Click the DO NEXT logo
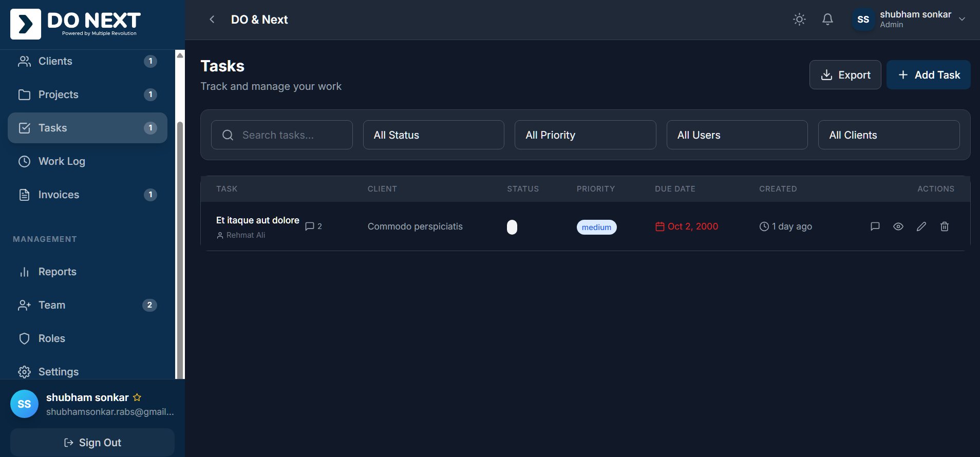This screenshot has height=457, width=980. 76,24
